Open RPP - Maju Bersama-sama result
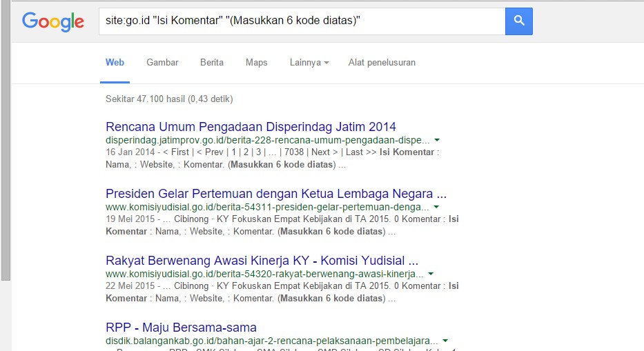 (181, 327)
